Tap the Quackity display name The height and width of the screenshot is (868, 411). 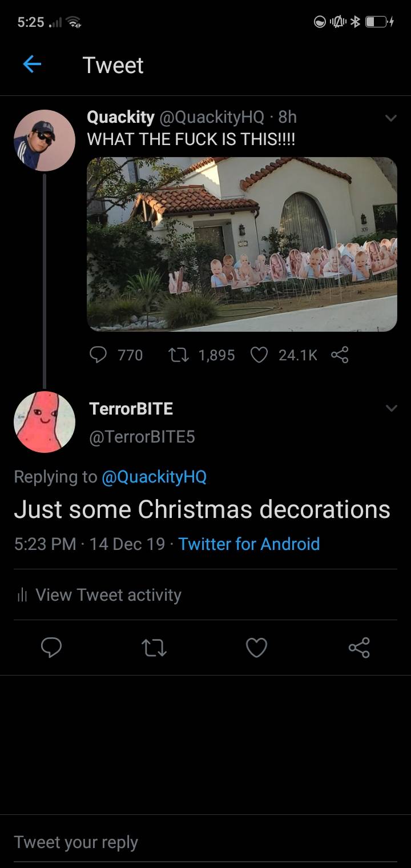click(x=120, y=117)
